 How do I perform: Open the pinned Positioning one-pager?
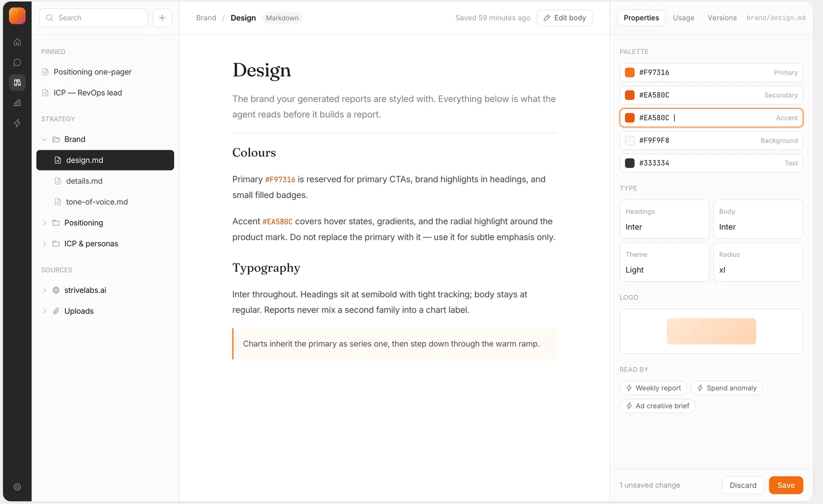pos(105,72)
